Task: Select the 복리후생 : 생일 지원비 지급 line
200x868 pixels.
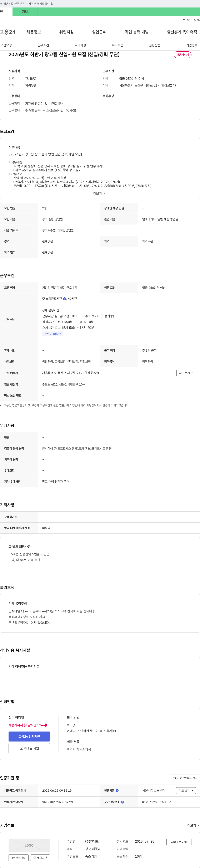Action: coord(27,617)
